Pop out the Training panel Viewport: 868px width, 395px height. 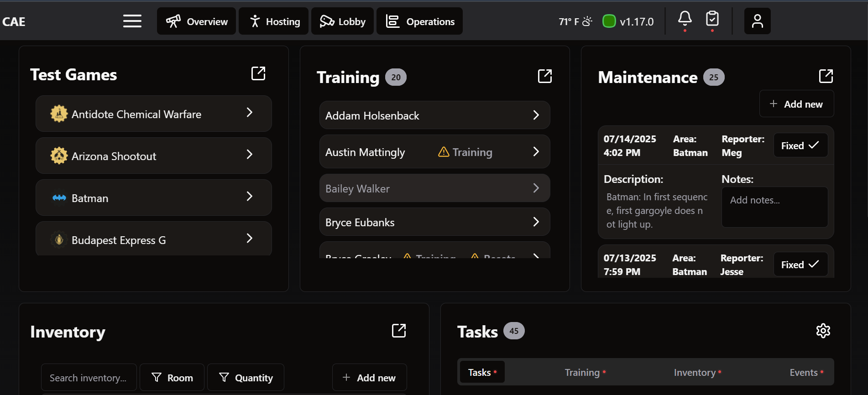545,76
